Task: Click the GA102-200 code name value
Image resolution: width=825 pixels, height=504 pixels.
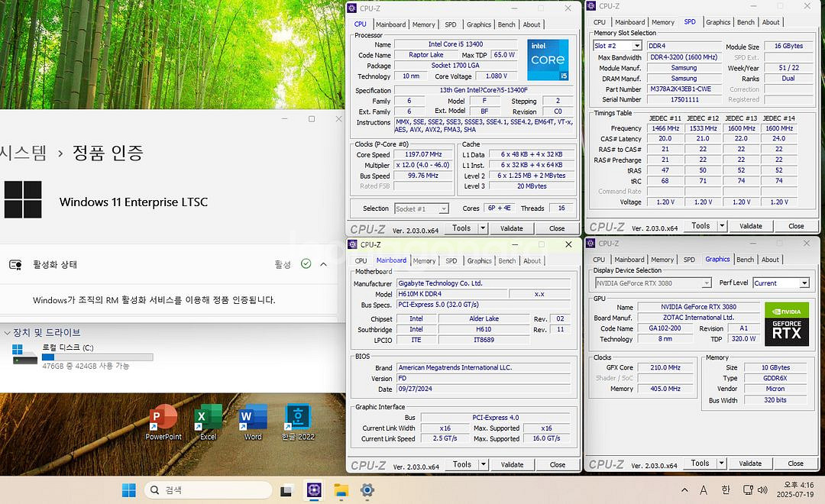Action: [665, 328]
